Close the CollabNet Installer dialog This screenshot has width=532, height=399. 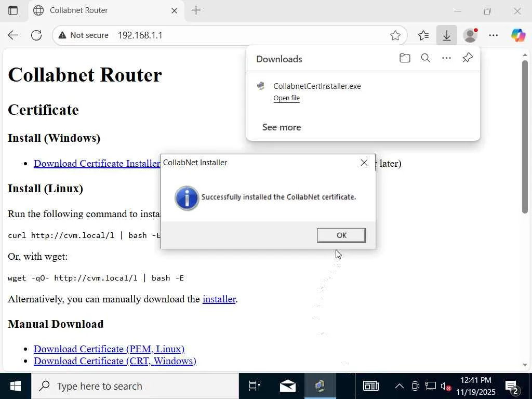point(364,163)
